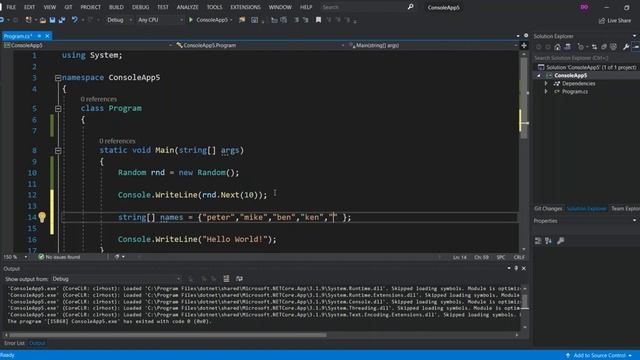Switch to the Error List tab

[x=14, y=343]
